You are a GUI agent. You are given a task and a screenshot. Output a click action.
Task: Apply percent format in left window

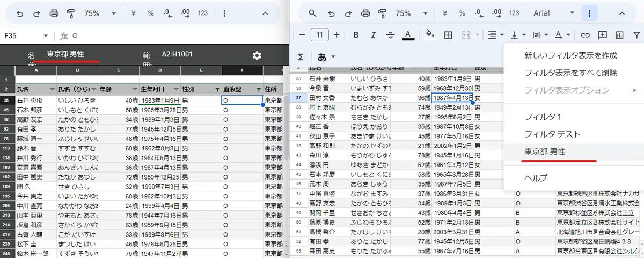(150, 13)
